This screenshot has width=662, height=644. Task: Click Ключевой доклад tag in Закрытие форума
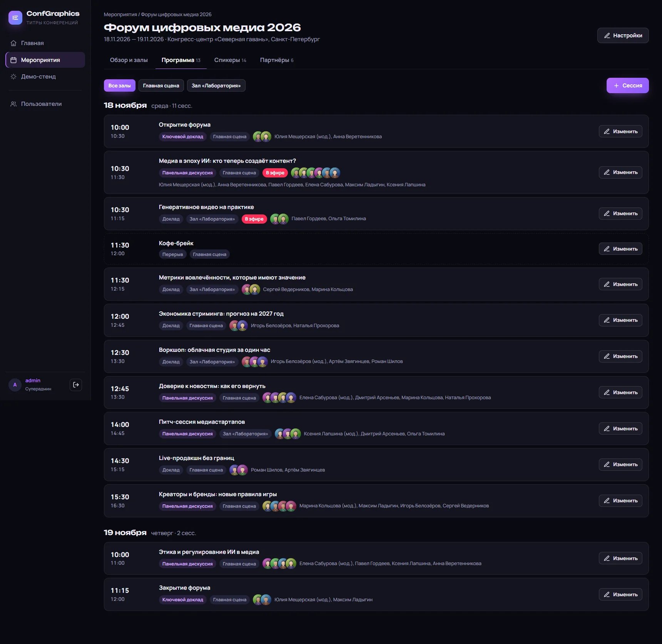tap(183, 600)
